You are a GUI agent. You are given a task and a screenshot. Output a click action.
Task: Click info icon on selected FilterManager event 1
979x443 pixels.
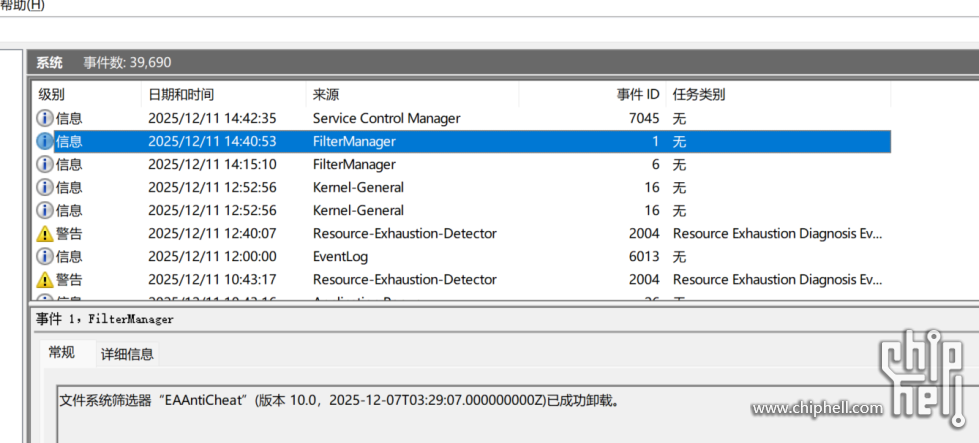[45, 141]
